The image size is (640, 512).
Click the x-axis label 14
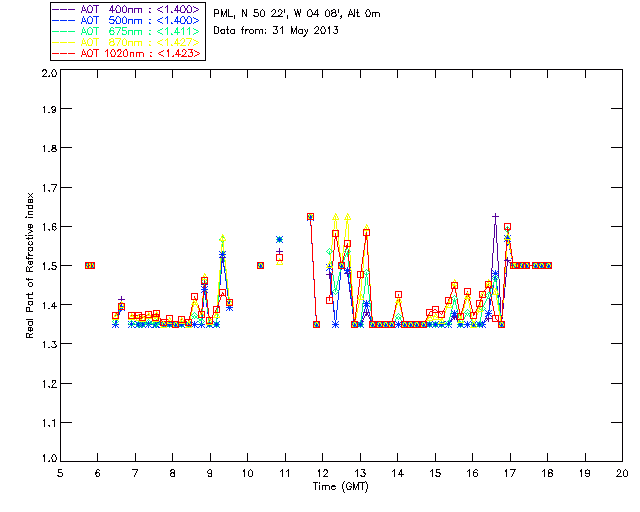(x=398, y=474)
